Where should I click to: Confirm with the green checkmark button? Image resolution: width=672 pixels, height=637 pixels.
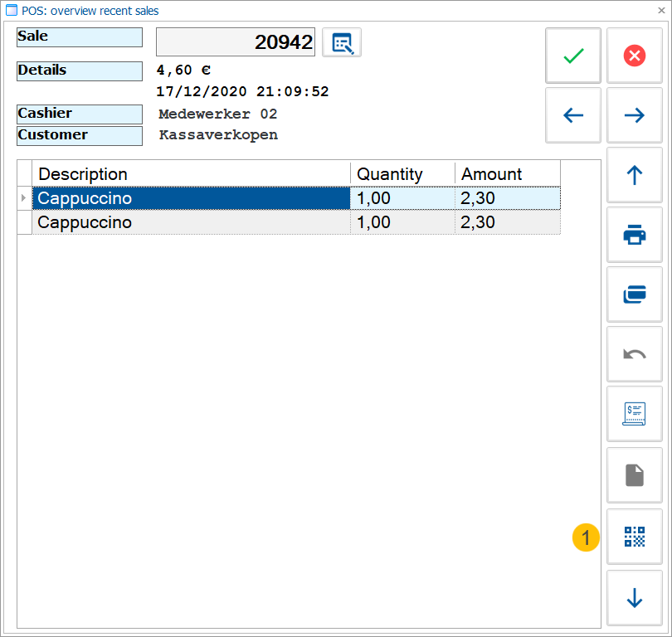[572, 56]
